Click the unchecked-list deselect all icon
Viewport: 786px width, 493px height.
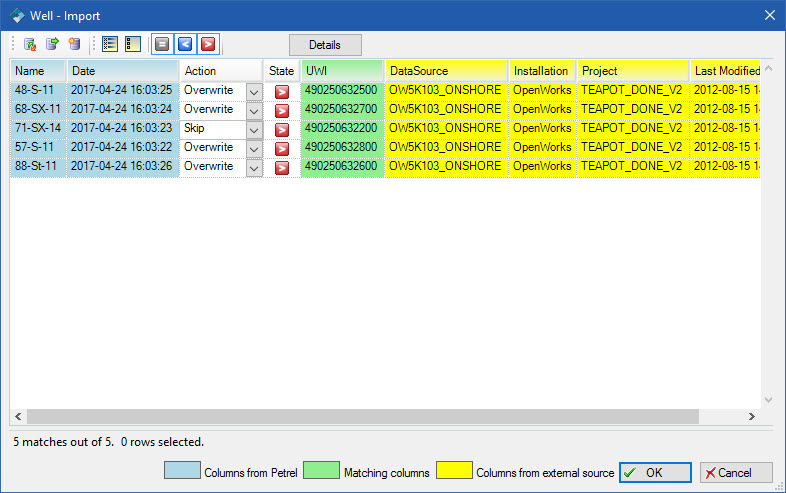point(133,44)
